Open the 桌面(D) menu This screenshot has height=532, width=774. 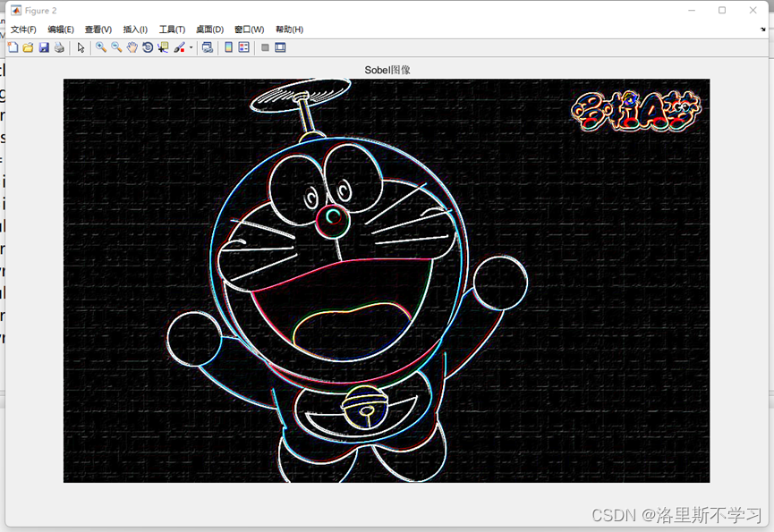[x=209, y=30]
